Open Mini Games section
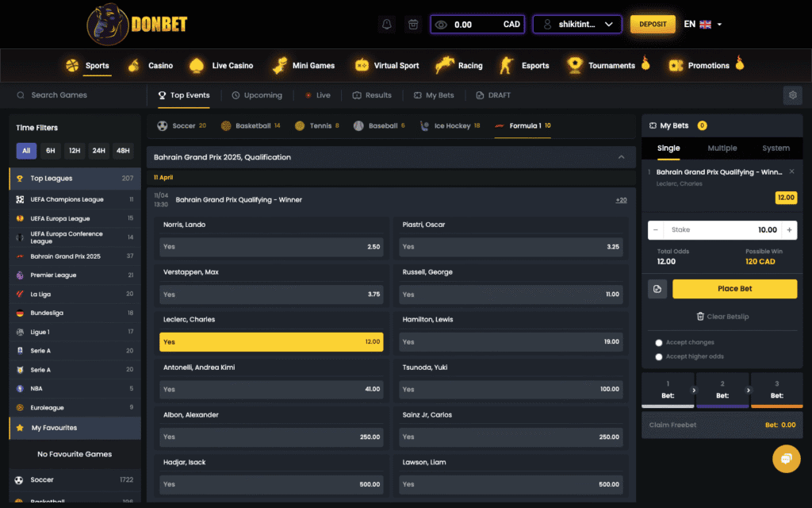This screenshot has height=508, width=812. click(304, 65)
